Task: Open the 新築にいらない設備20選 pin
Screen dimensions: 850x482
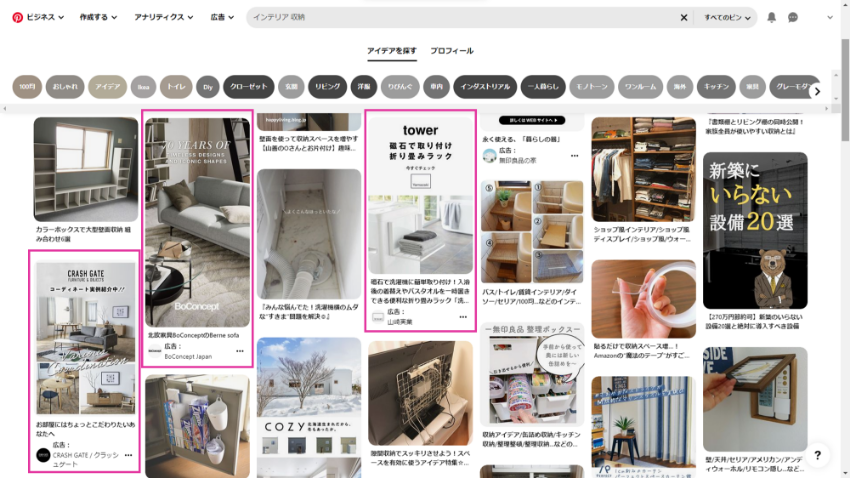Action: (755, 230)
